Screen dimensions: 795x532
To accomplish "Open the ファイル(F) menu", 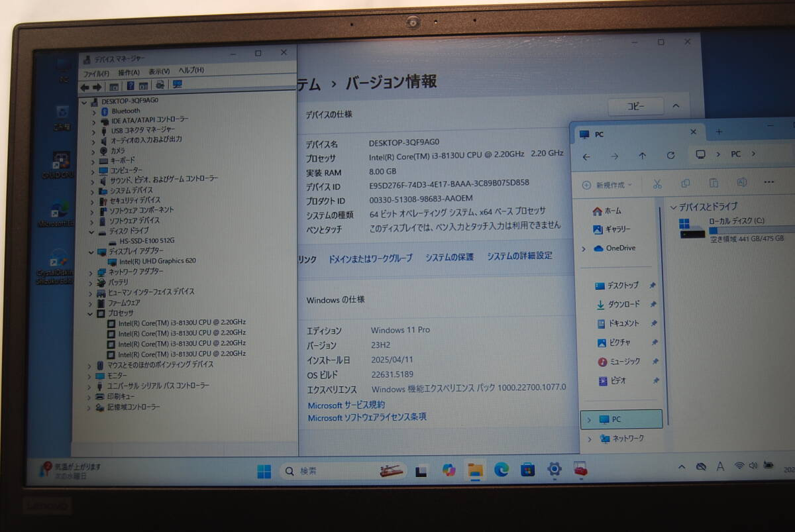I will click(96, 74).
